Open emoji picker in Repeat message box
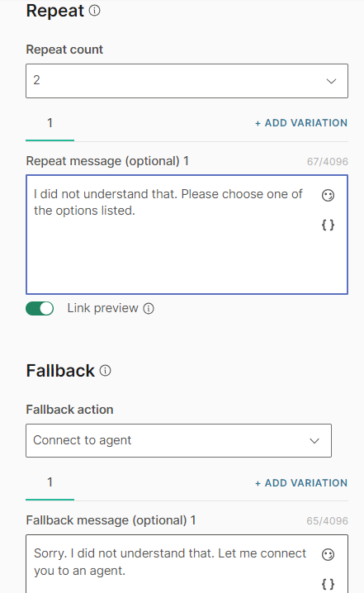Viewport: 364px width, 593px height. (x=328, y=195)
